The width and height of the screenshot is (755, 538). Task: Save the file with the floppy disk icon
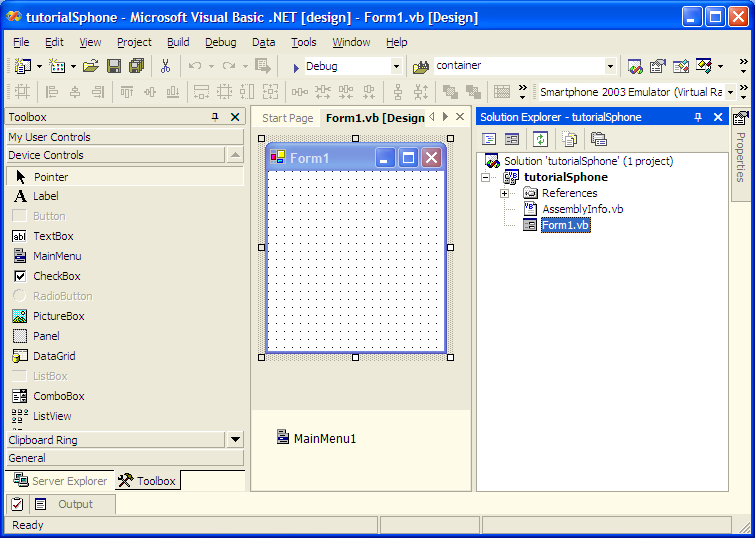pos(114,66)
